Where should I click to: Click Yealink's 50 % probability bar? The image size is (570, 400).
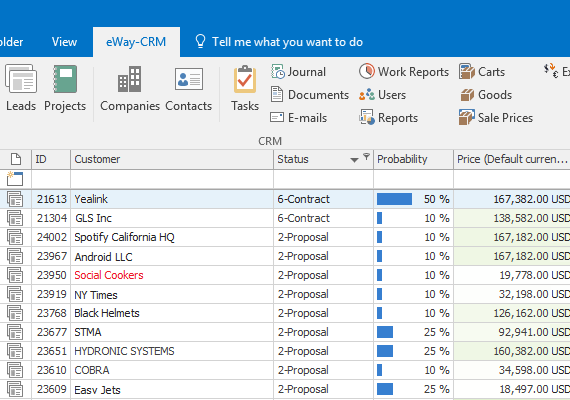click(x=394, y=199)
